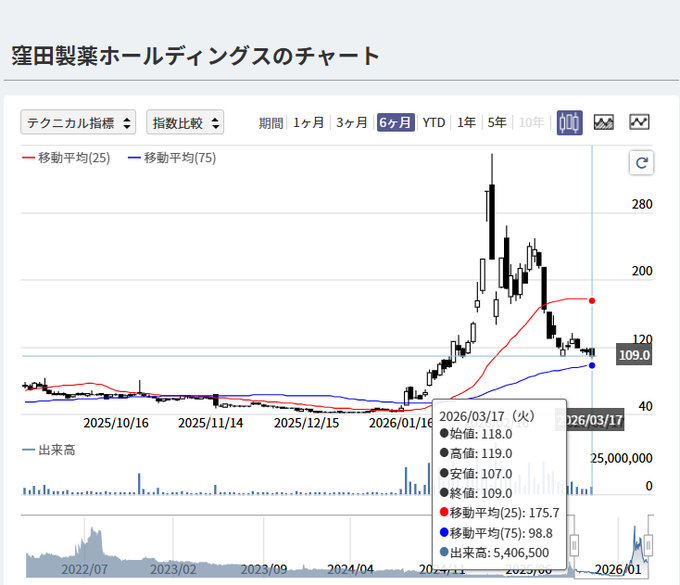The width and height of the screenshot is (680, 585).
Task: Click the 移動平均(75): 98.8 tooltip row
Action: (496, 533)
